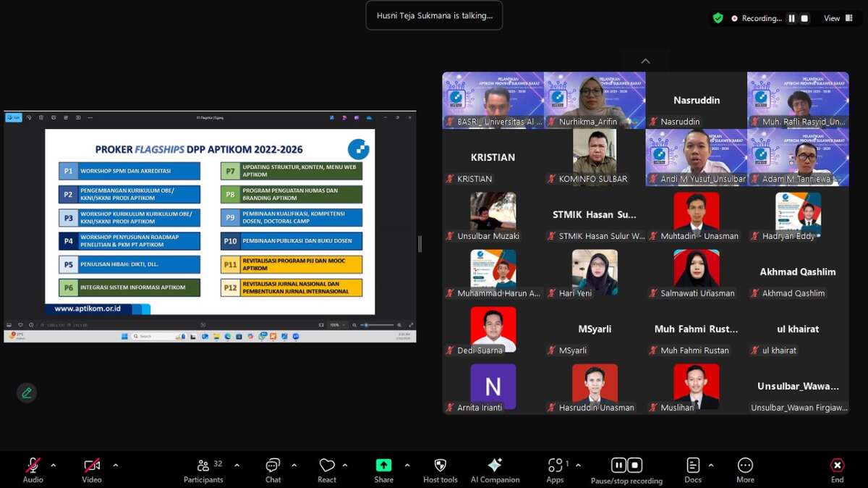
Task: Select KOMINFO SULBAR participant video tile
Action: (595, 157)
